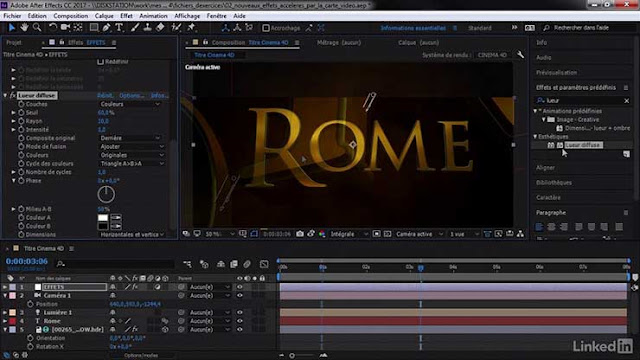Screen dimensions: 640x360
Task: Toggle the Redéfinir checkbox
Action: point(100,62)
